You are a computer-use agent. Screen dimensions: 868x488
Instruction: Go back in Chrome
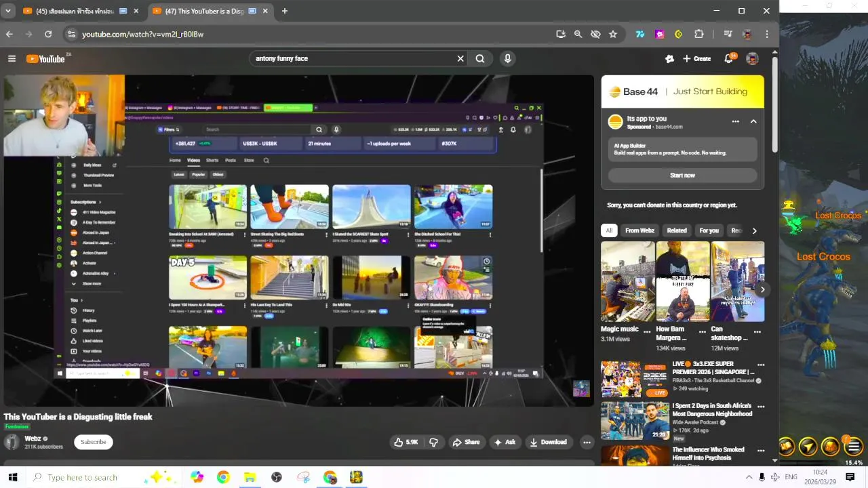click(9, 34)
